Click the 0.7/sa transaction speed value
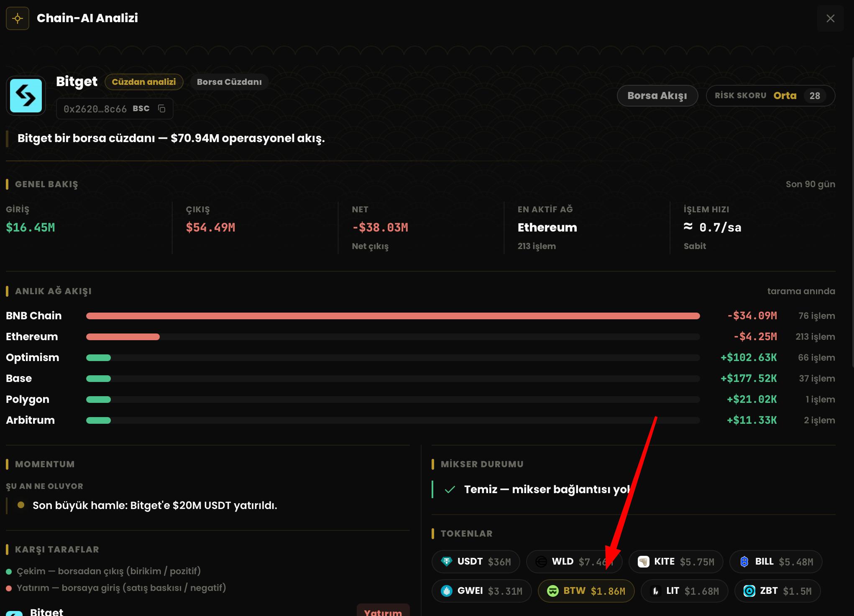Screen dimensions: 854x616 pos(712,228)
